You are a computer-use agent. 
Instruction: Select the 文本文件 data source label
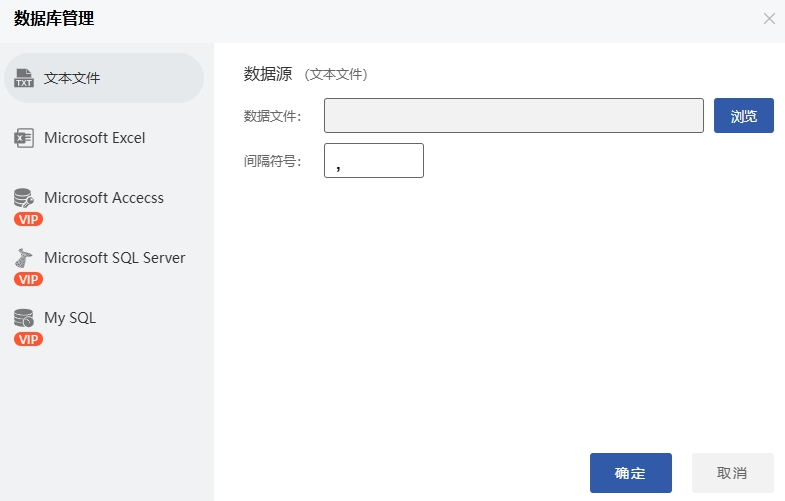(72, 78)
